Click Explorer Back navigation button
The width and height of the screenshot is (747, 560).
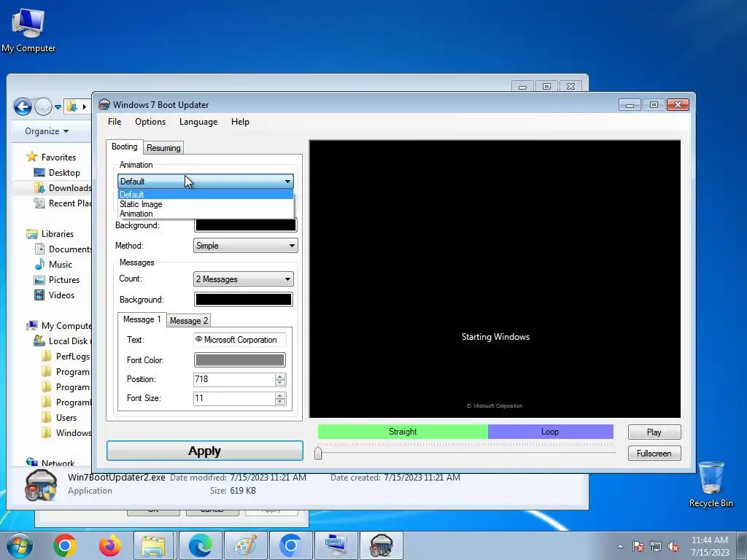coord(23,106)
